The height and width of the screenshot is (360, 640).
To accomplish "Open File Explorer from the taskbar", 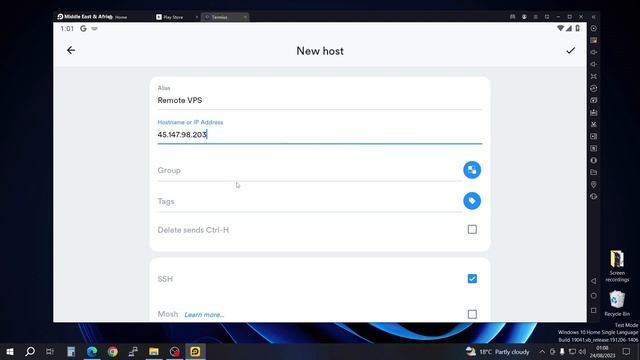I will tap(154, 351).
